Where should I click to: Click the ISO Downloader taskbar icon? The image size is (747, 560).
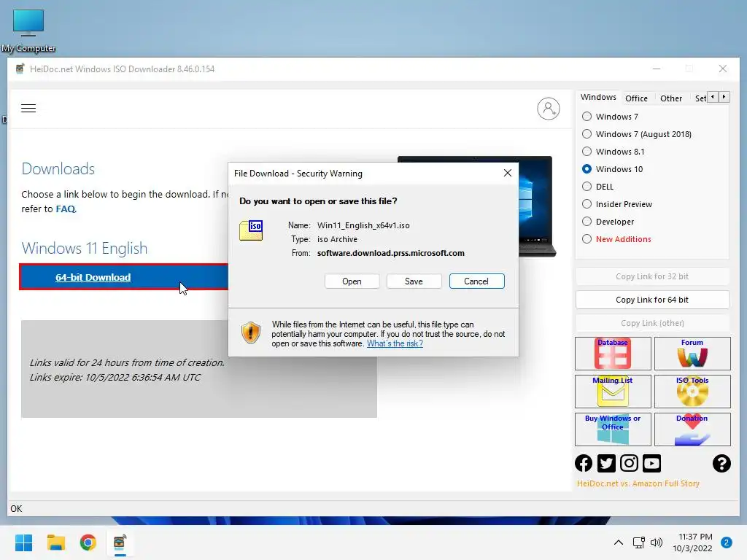click(x=120, y=542)
